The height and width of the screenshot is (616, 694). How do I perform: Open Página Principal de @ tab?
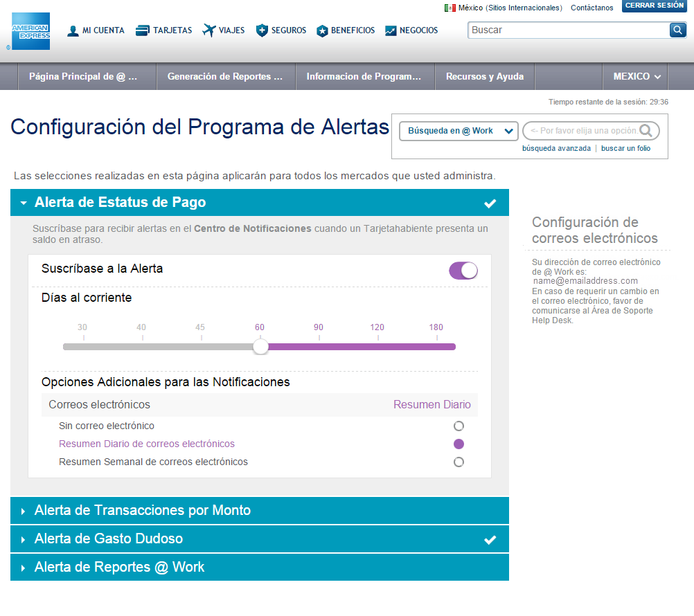(x=87, y=77)
